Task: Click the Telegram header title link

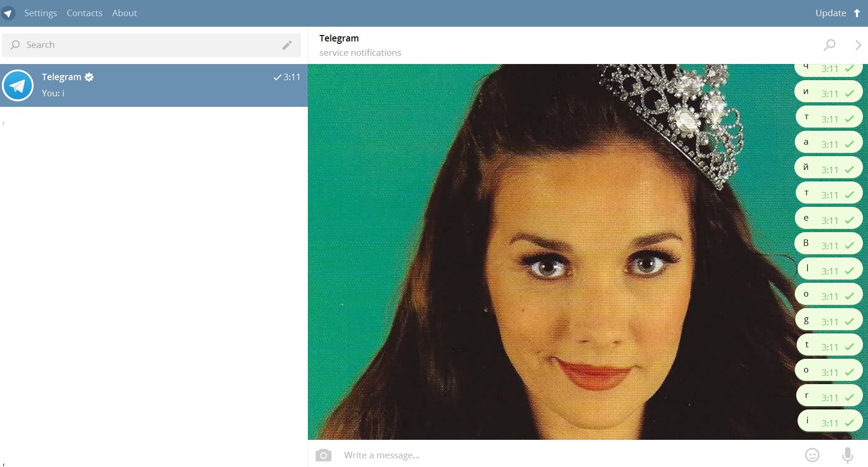Action: pos(339,38)
